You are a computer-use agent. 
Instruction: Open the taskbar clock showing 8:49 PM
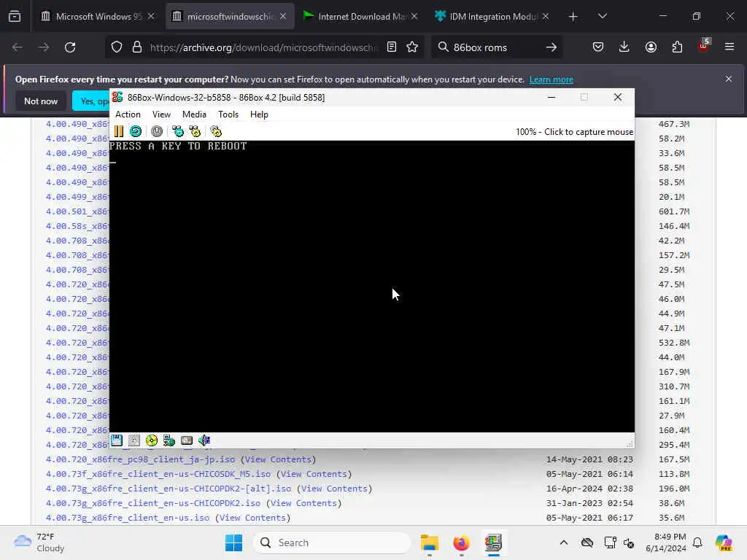665,542
